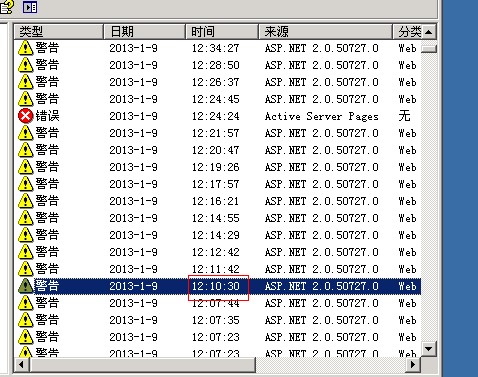Click 警告 label in 12:19:26 row
478x377 pixels.
click(x=47, y=166)
